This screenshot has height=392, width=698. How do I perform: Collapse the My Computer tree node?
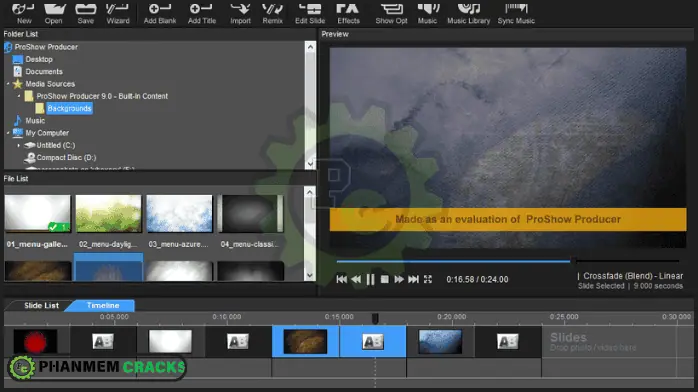click(8, 133)
